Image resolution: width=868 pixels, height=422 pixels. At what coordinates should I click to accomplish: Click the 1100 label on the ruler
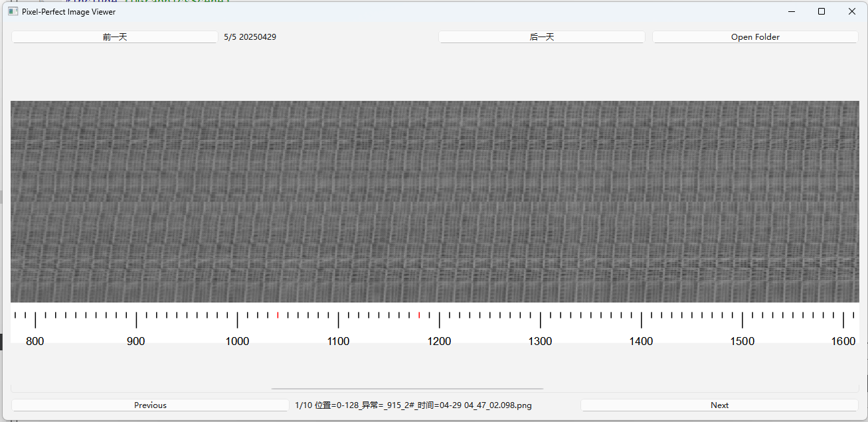coord(338,341)
